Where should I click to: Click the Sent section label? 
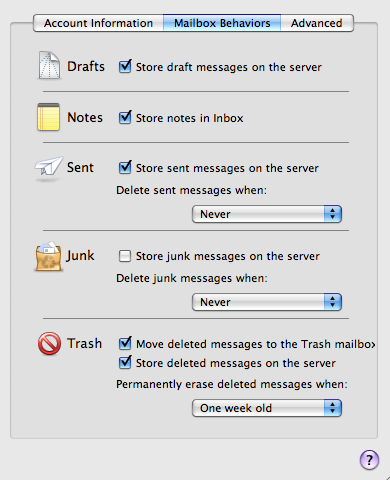click(80, 167)
